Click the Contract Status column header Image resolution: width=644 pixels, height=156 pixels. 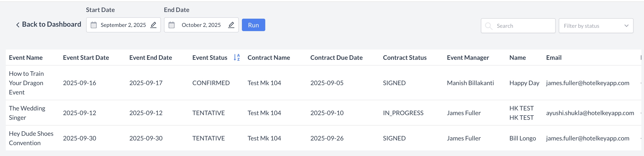click(405, 58)
